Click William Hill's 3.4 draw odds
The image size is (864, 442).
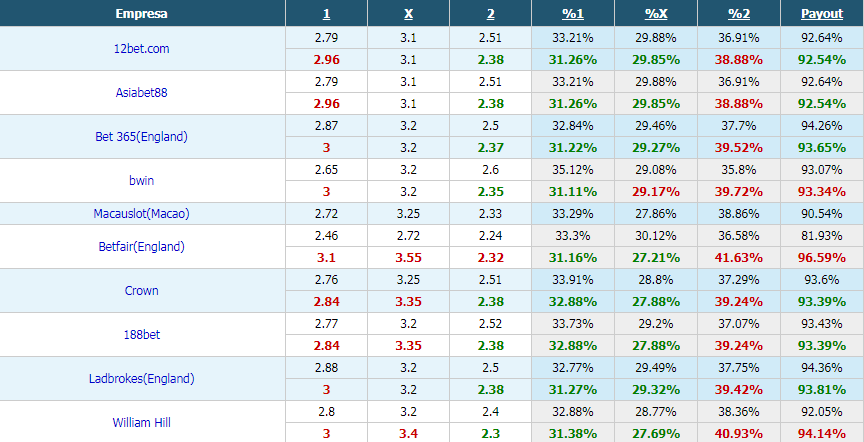408,434
